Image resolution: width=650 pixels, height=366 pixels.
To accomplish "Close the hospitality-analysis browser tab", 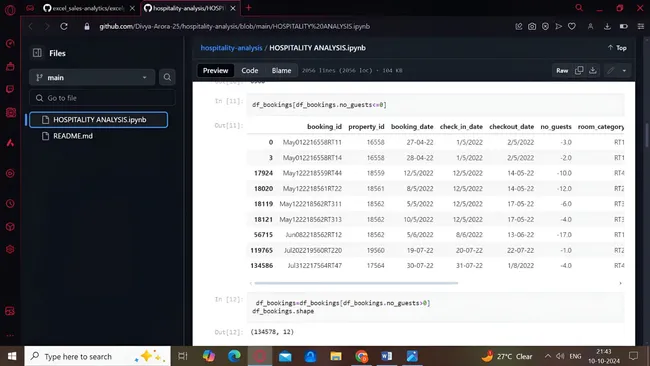I will (233, 8).
